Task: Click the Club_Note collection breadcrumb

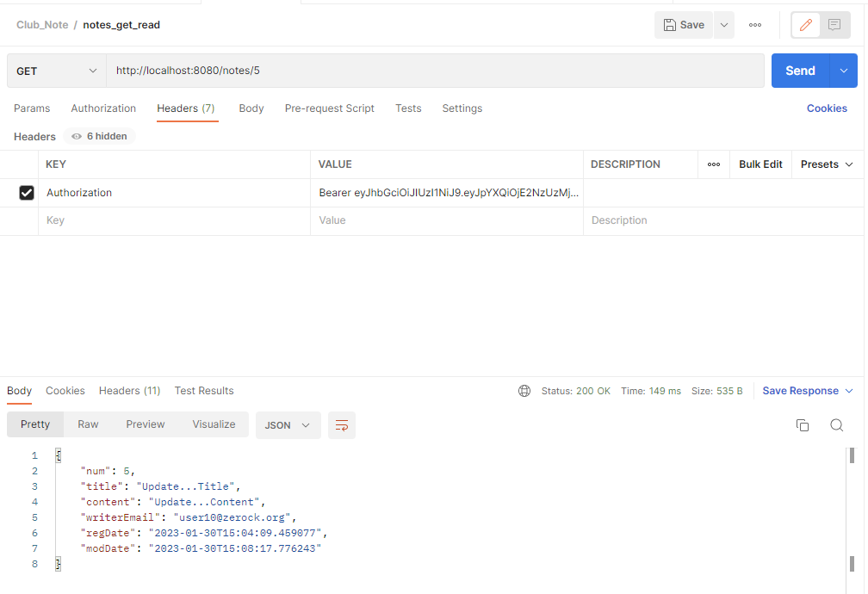Action: 42,25
